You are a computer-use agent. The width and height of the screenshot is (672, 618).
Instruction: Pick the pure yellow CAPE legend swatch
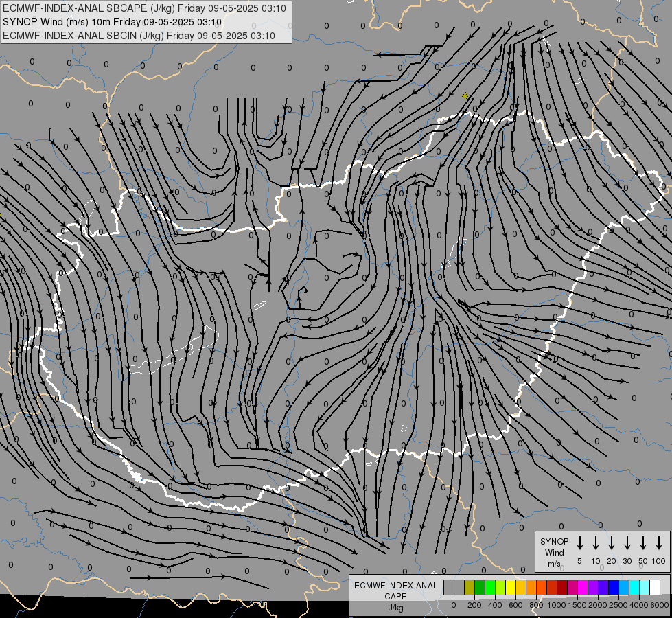coord(511,587)
